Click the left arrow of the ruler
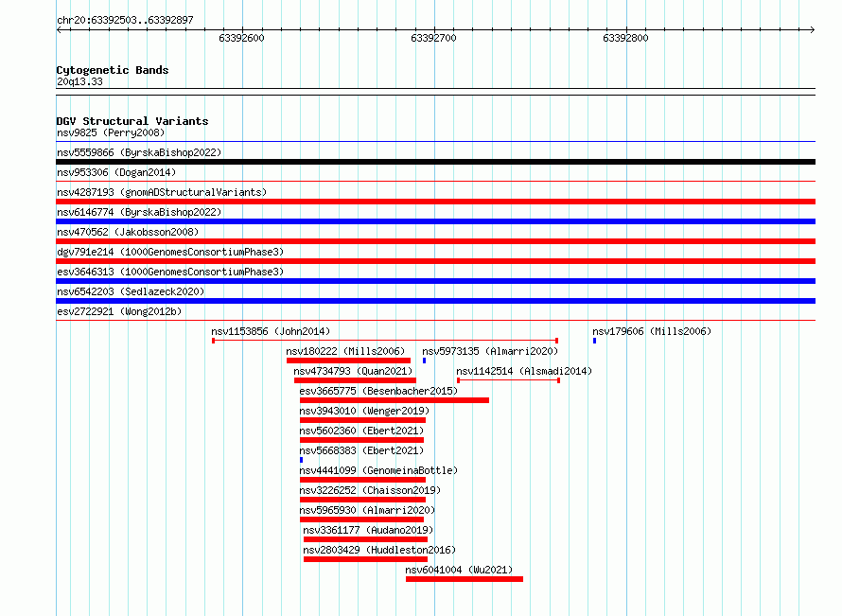The image size is (842, 616). (59, 30)
